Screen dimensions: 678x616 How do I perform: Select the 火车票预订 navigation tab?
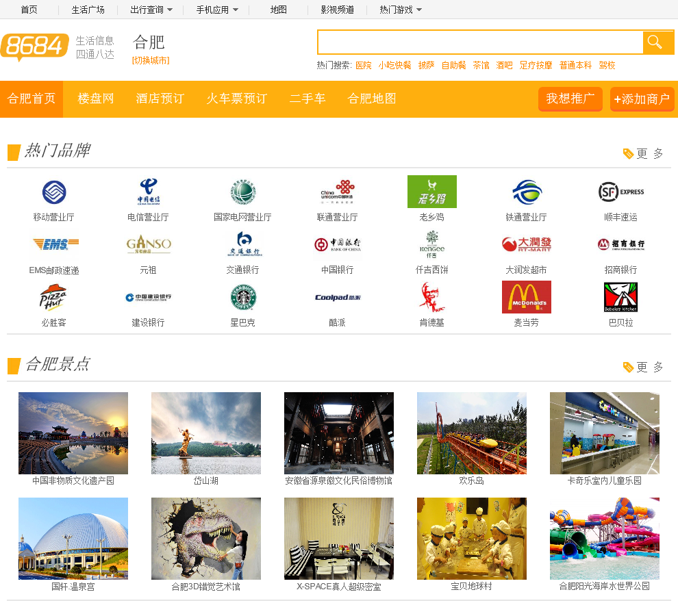pyautogui.click(x=236, y=99)
